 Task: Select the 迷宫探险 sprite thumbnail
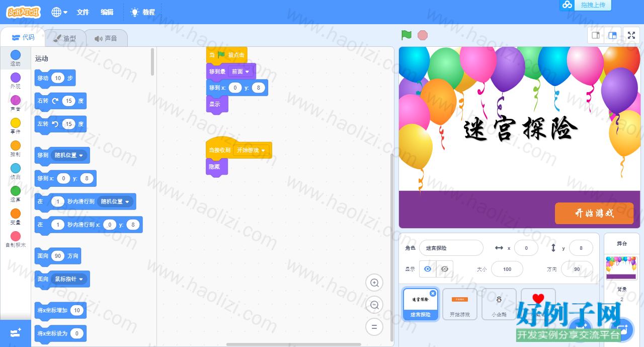click(x=421, y=304)
